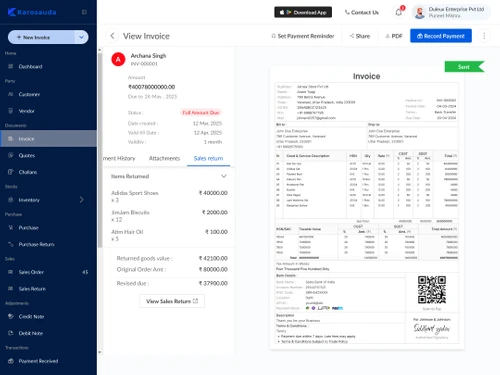This screenshot has width=500, height=375.
Task: Open the Sales Return sidebar entry
Action: 32,289
